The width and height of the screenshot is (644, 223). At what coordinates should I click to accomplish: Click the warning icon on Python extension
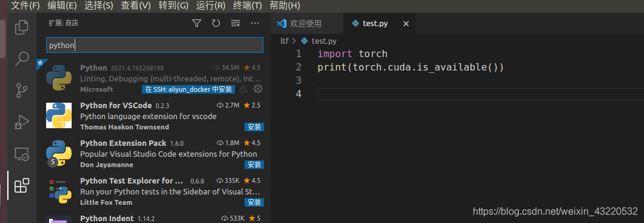coord(243,89)
